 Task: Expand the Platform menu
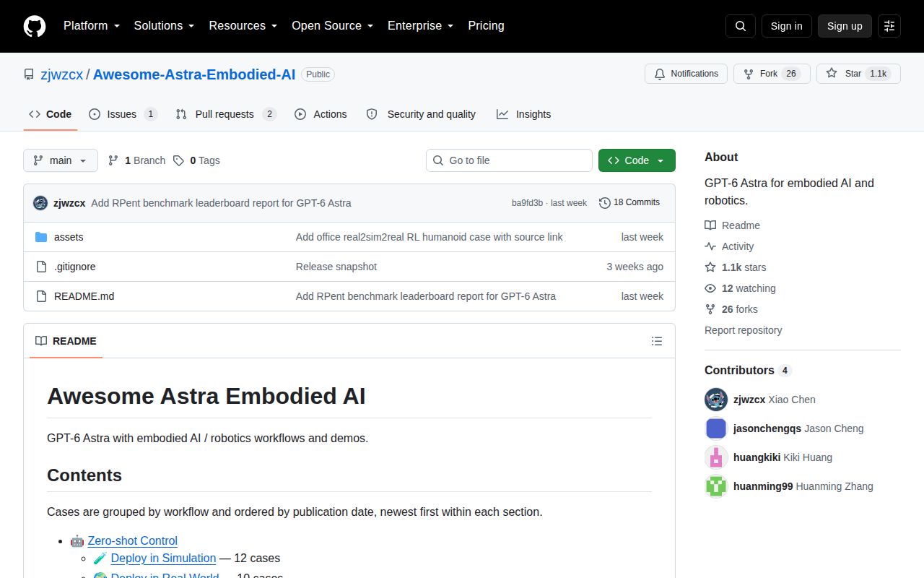pos(92,26)
